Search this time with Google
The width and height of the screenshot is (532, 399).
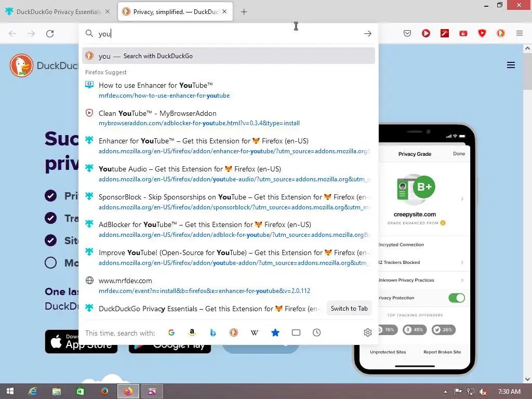tap(171, 332)
